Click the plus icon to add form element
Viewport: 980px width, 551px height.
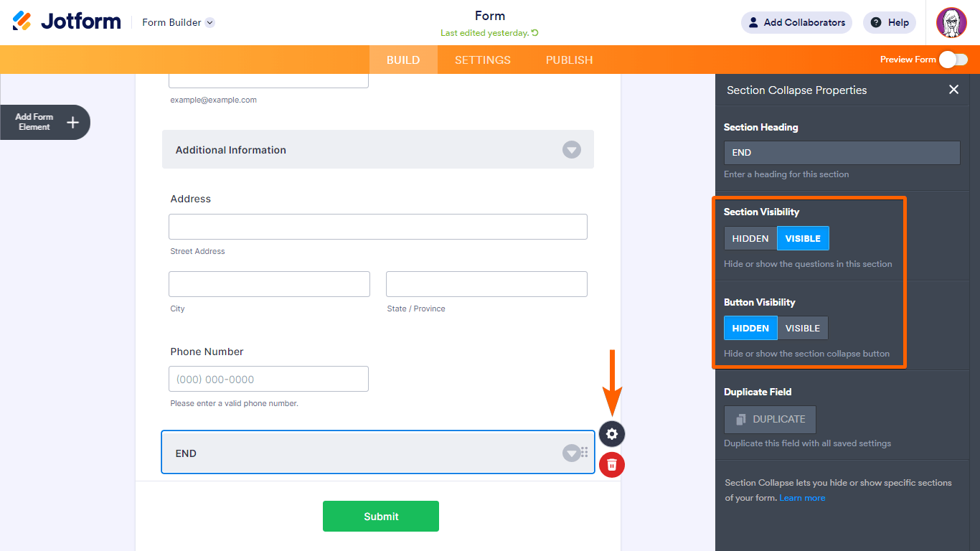[72, 123]
